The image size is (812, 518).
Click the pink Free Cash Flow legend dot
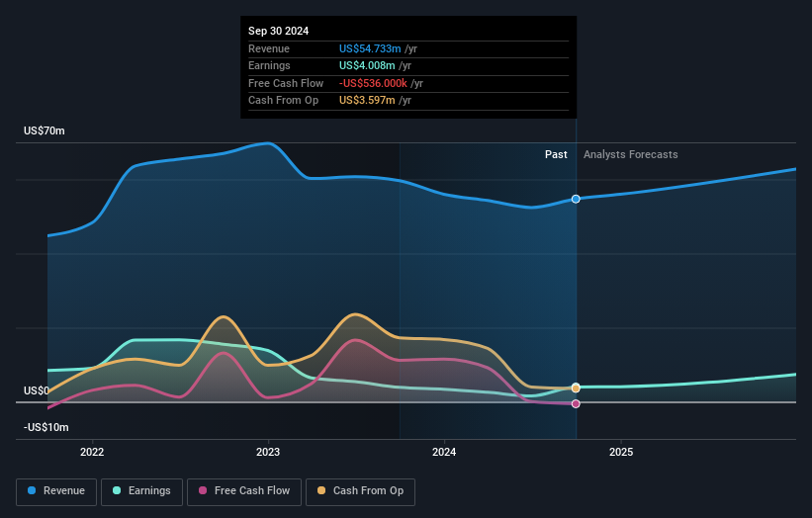point(203,490)
